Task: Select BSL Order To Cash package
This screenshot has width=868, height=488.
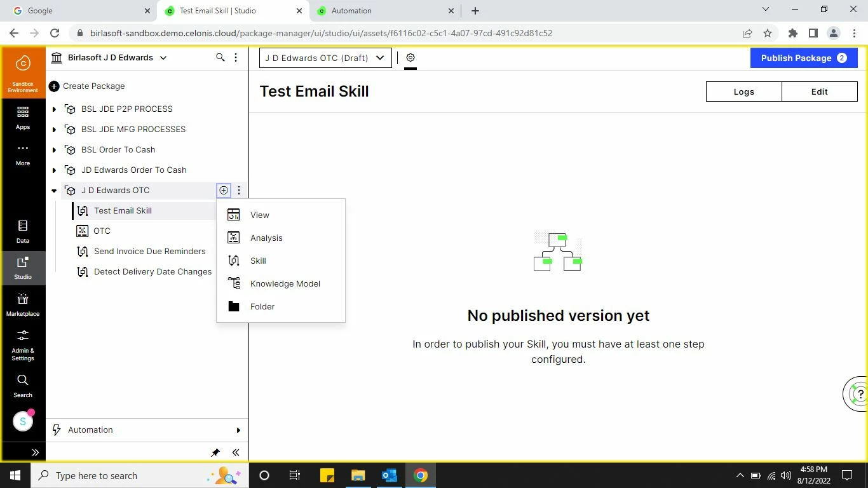Action: click(118, 149)
